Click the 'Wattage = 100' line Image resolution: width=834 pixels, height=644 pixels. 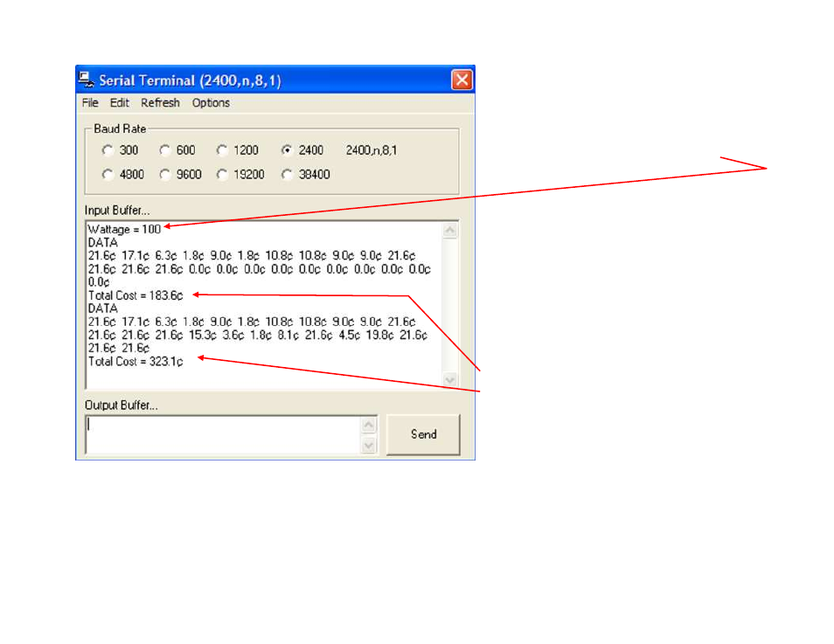[124, 229]
